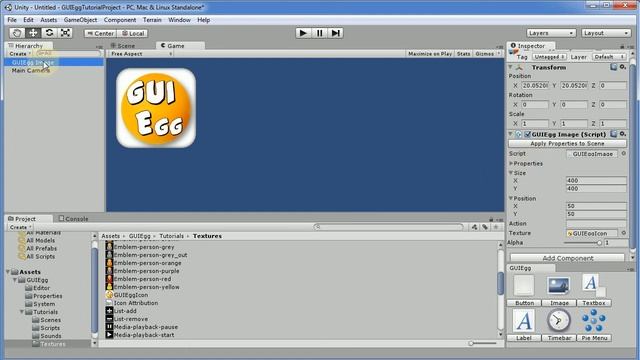Collapse the Position foldout in script
The height and width of the screenshot is (360, 640).
click(x=511, y=198)
